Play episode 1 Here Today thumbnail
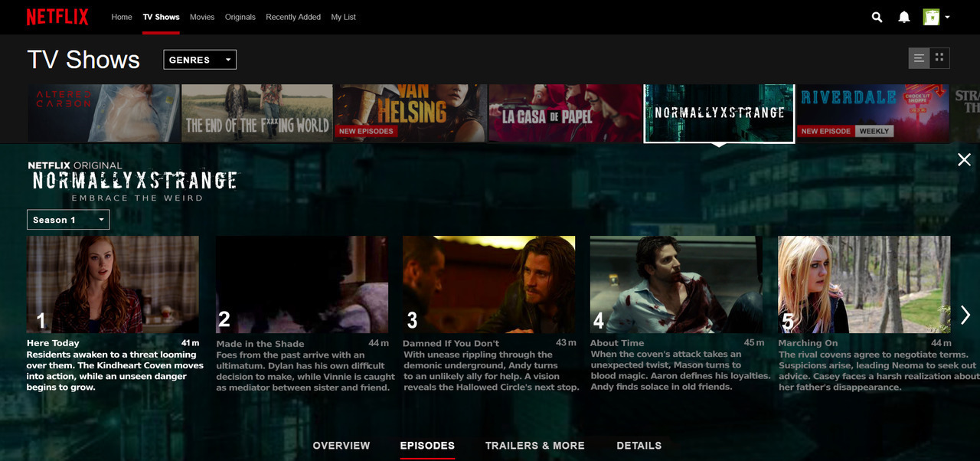980x461 pixels. [113, 284]
